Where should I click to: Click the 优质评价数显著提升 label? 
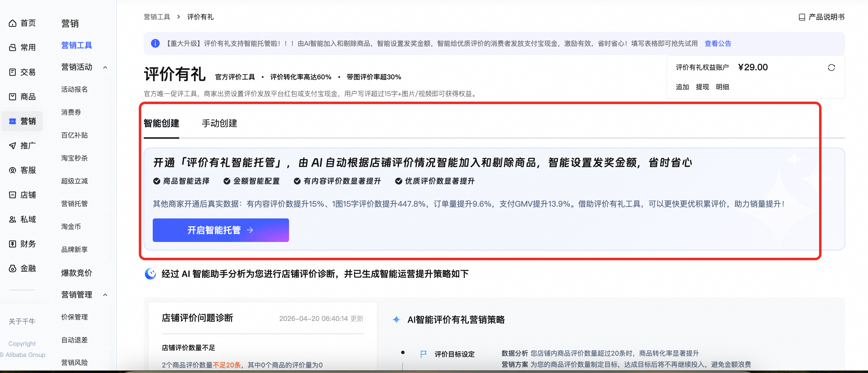click(x=440, y=181)
